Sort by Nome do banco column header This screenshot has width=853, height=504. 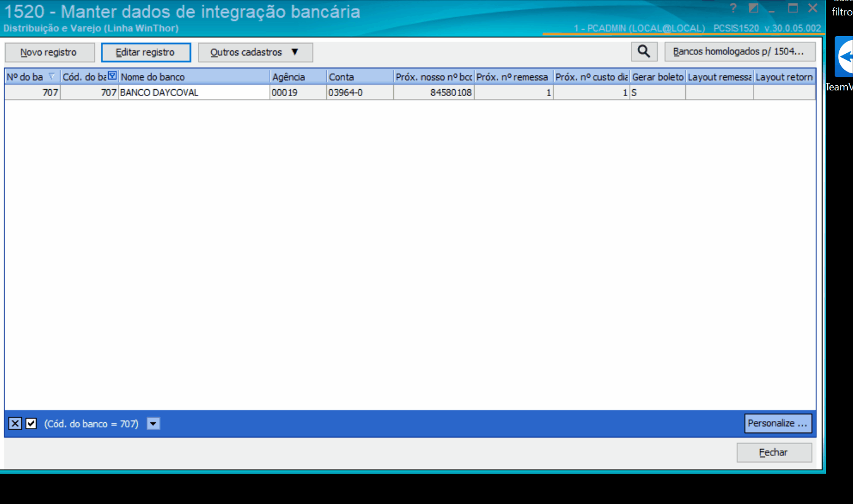194,77
